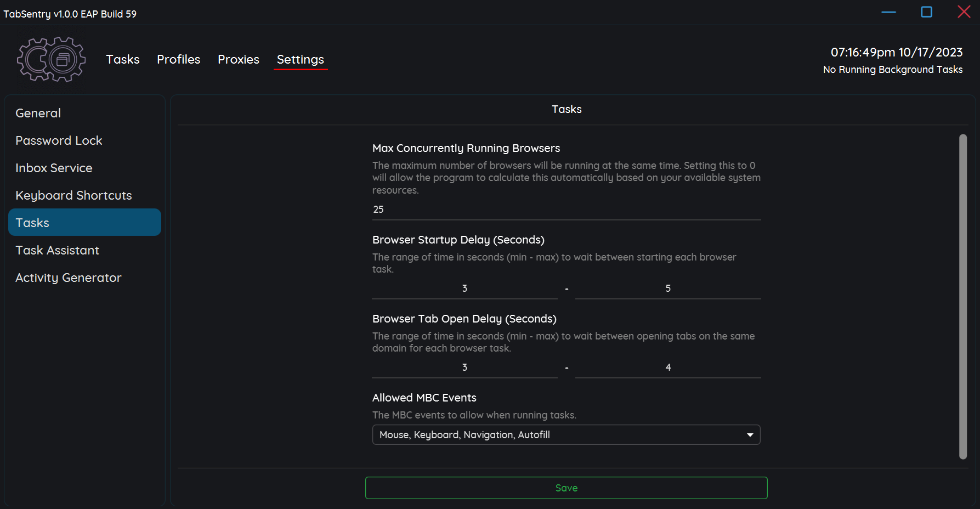Open the Tasks page from top navigation
This screenshot has width=980, height=509.
click(123, 59)
